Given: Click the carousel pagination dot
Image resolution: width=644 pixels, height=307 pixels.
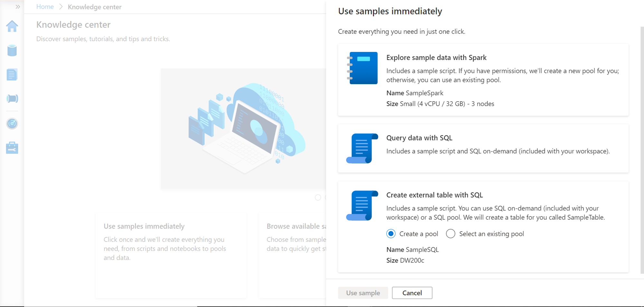Looking at the screenshot, I should point(318,197).
